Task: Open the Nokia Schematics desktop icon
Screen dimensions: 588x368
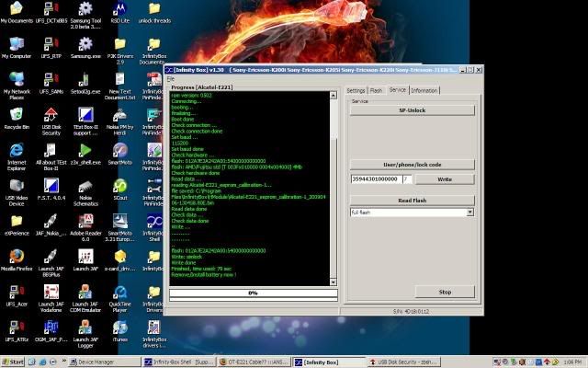Action: pos(85,186)
